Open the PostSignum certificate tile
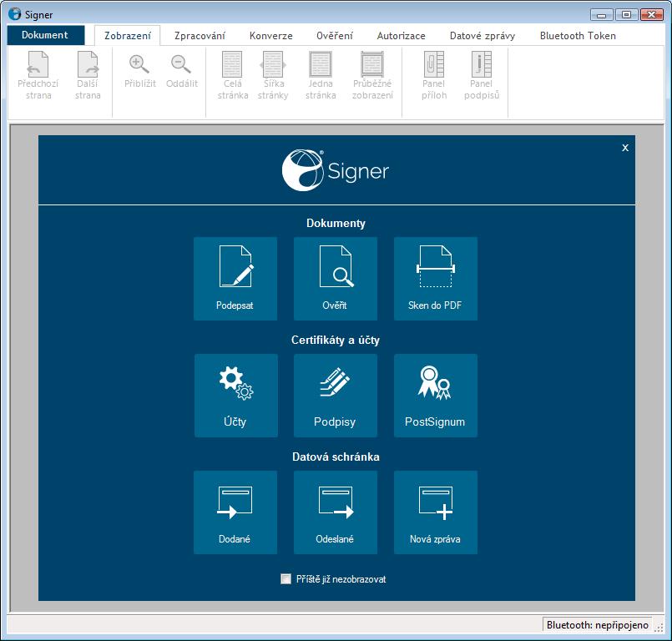This screenshot has width=672, height=641. (436, 396)
